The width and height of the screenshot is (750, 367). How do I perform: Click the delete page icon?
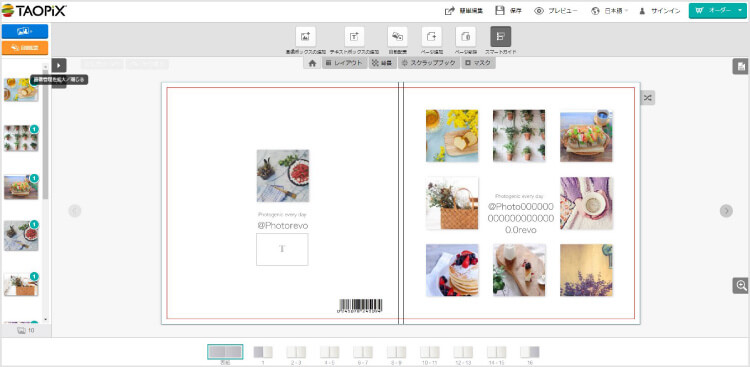tap(465, 37)
